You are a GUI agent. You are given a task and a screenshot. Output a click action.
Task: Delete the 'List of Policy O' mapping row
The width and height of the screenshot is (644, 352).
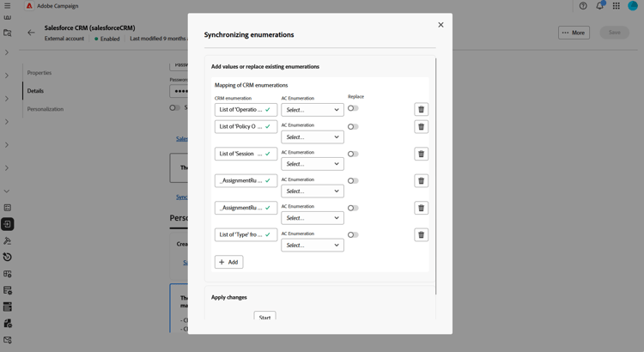point(421,126)
